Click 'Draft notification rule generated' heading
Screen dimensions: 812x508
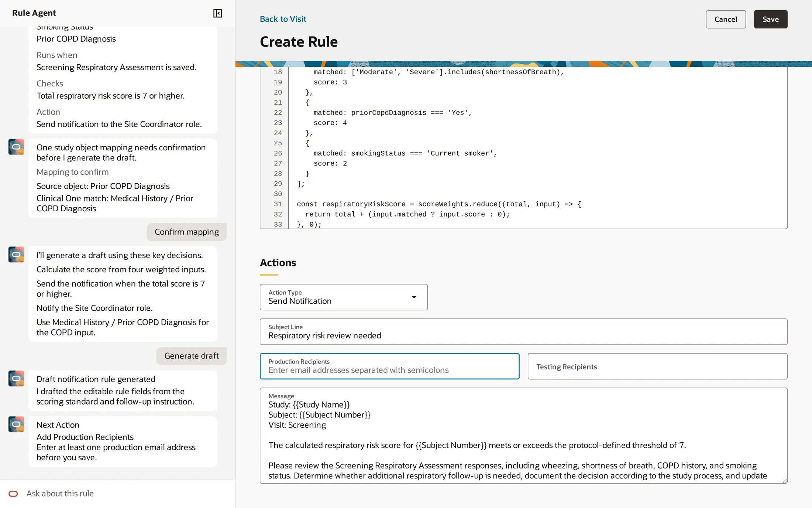(x=96, y=379)
